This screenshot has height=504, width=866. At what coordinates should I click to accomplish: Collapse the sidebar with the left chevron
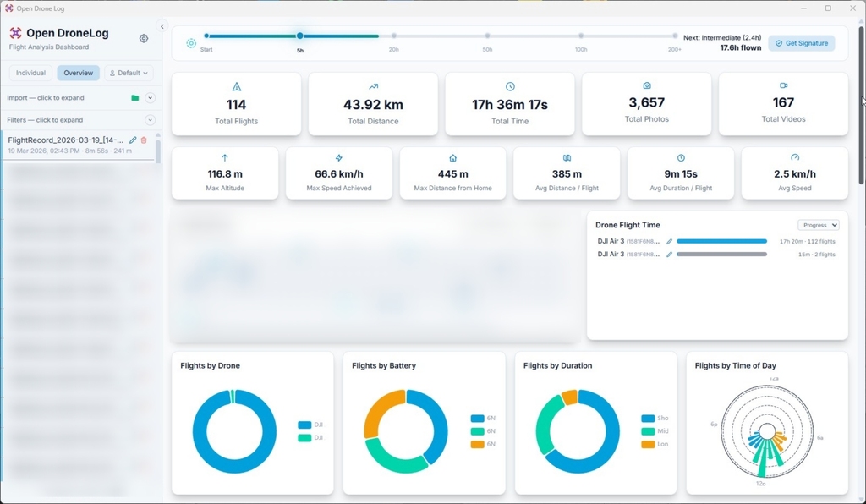point(162,26)
